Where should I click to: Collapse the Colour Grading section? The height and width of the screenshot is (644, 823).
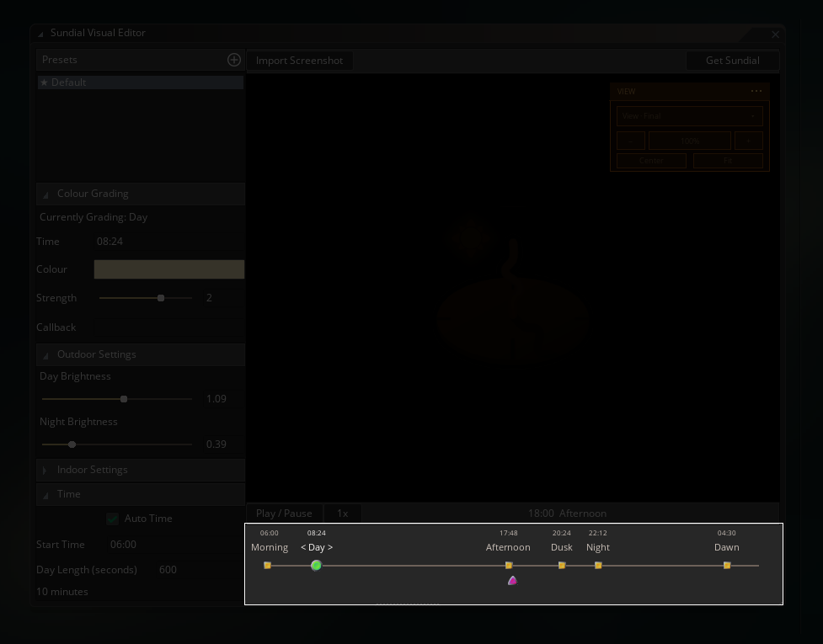pyautogui.click(x=141, y=194)
